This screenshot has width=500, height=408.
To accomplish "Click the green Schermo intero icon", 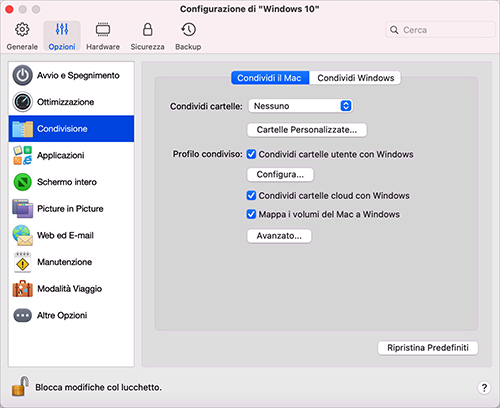I will coord(22,182).
